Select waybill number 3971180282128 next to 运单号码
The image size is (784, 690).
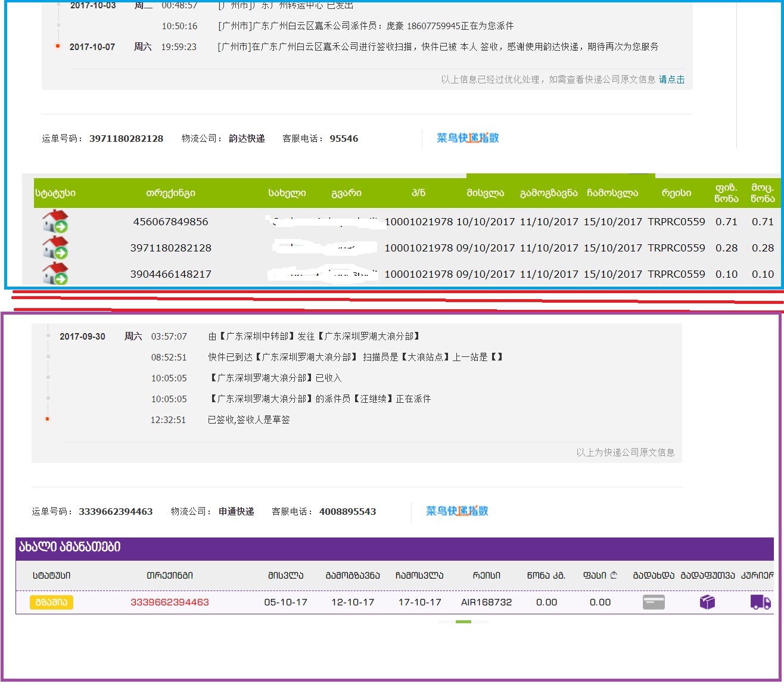(126, 139)
